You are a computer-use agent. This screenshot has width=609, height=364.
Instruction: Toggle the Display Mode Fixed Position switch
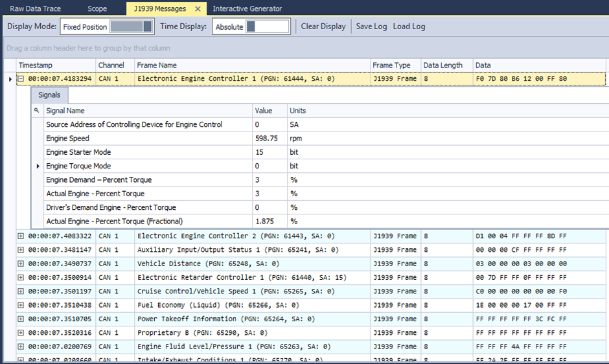coord(132,27)
